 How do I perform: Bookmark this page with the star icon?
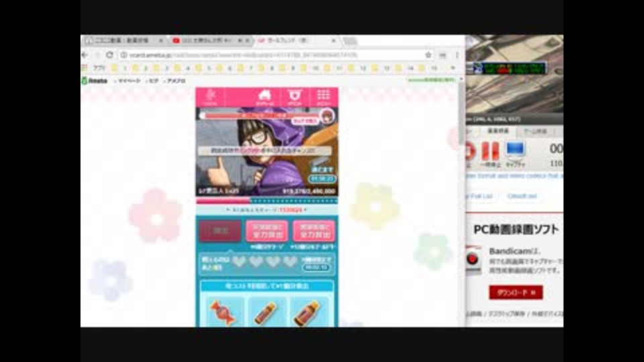(428, 54)
